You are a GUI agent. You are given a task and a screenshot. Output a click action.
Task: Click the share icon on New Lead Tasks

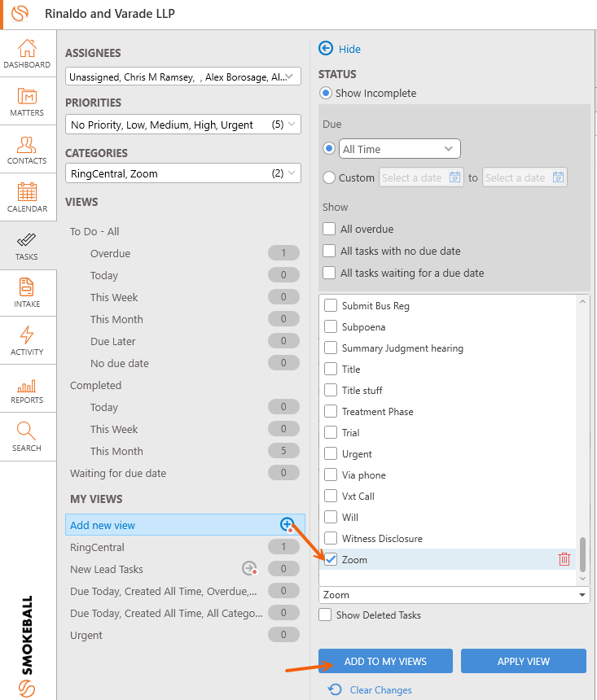(x=249, y=568)
